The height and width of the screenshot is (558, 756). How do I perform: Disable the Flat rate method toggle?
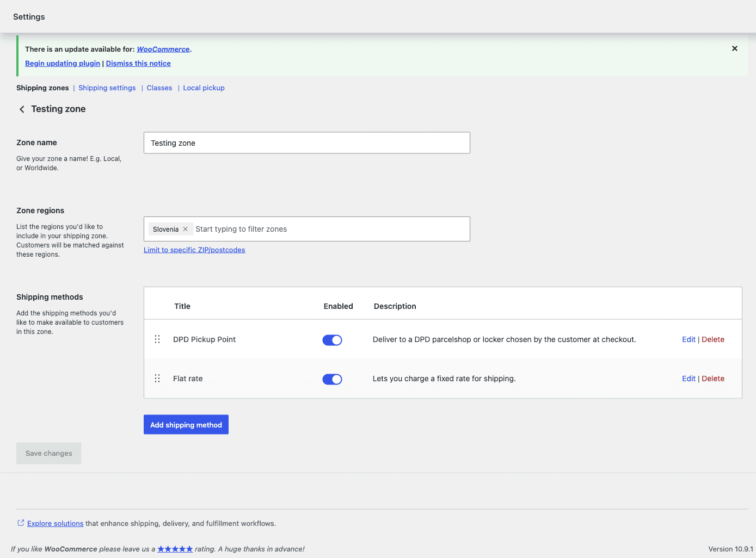(332, 379)
